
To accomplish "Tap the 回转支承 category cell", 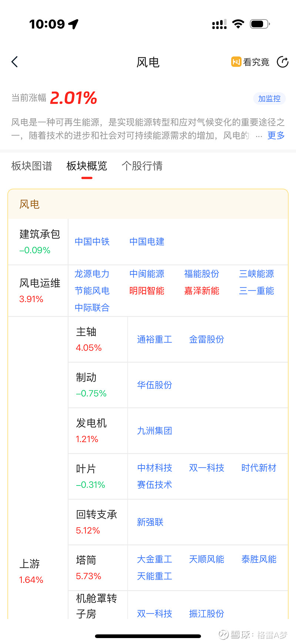I will [97, 522].
